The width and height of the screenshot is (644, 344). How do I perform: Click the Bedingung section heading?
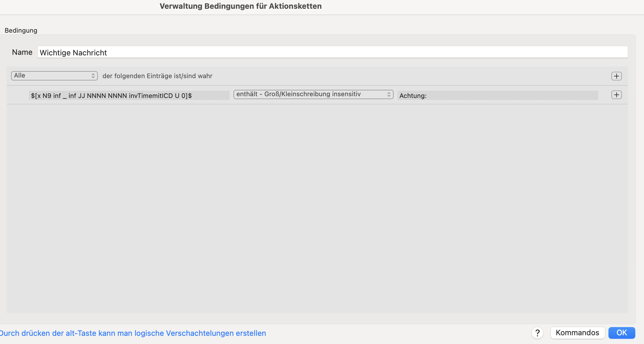(x=21, y=30)
